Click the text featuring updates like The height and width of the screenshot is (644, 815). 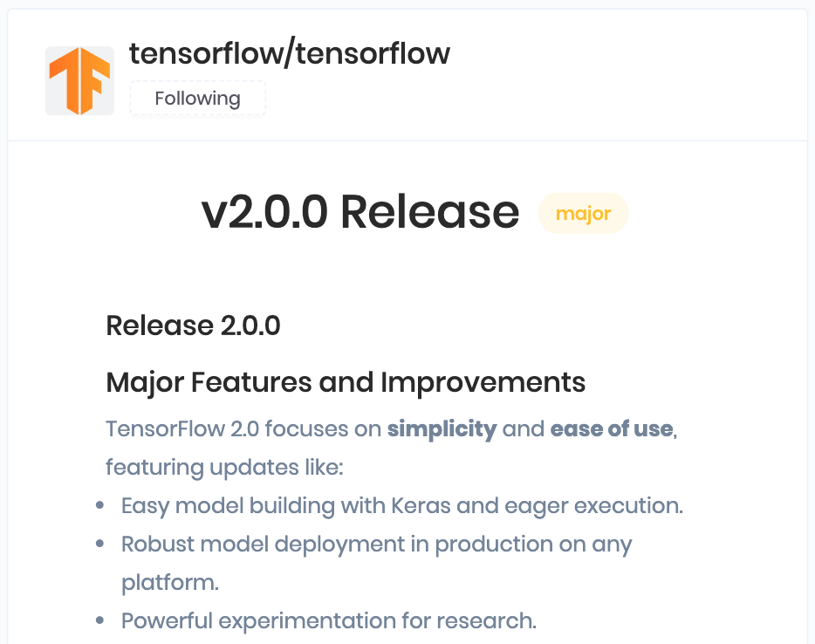tap(225, 468)
